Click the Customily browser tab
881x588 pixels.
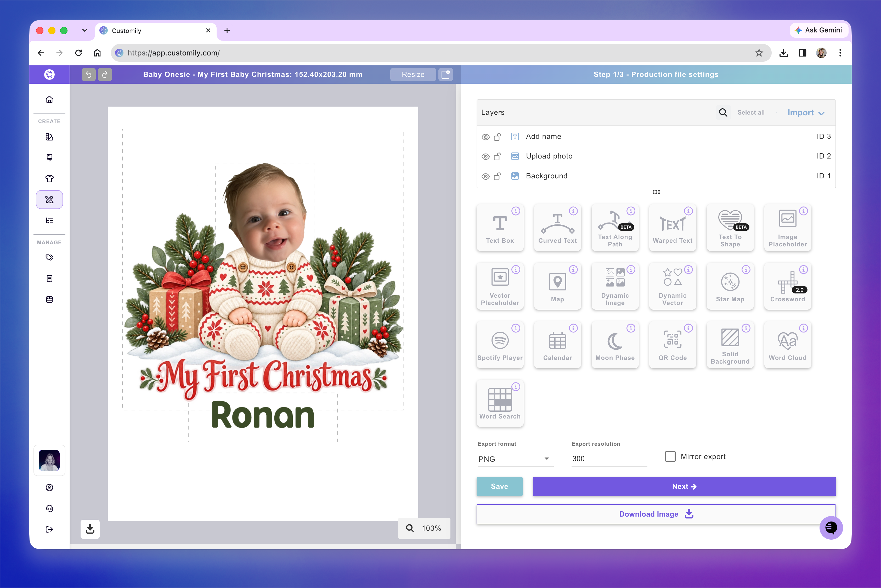point(156,31)
